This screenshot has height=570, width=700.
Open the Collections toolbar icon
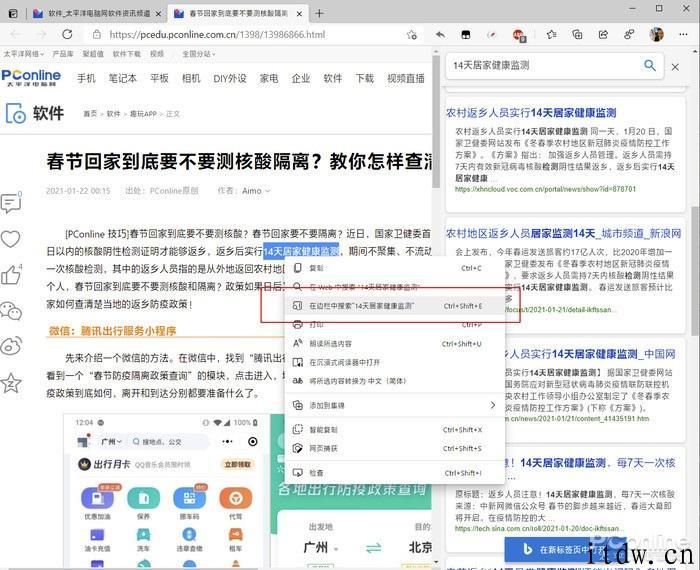point(577,35)
